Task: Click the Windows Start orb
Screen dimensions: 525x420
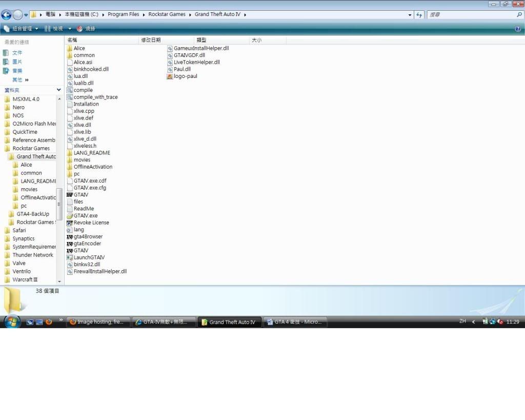Action: (12, 322)
